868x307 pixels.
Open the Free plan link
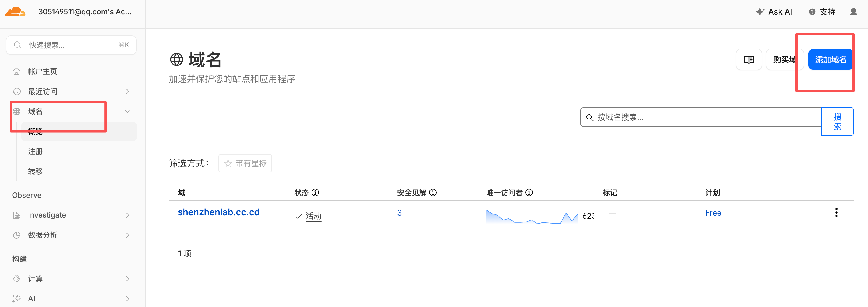(713, 213)
